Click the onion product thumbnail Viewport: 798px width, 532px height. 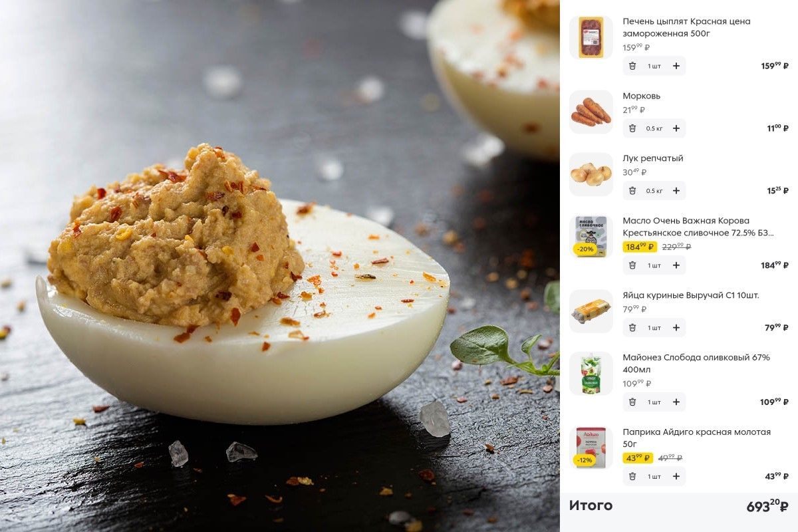(591, 174)
